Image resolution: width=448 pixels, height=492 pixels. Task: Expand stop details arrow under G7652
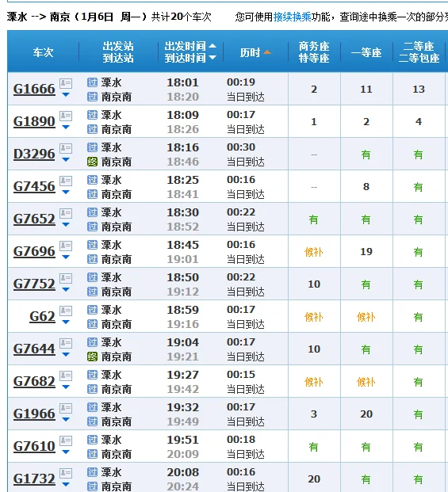[66, 224]
